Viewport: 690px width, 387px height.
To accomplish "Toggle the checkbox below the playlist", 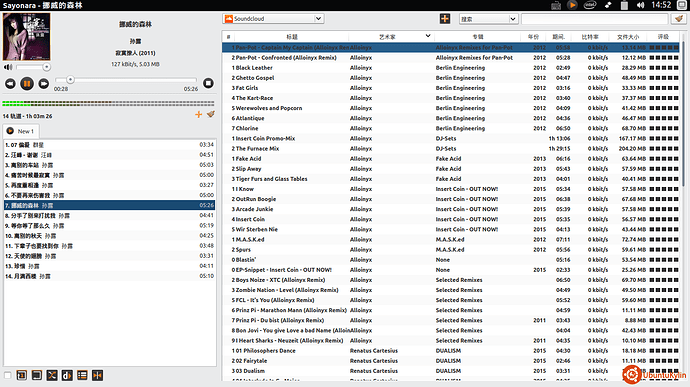I will click(7, 375).
